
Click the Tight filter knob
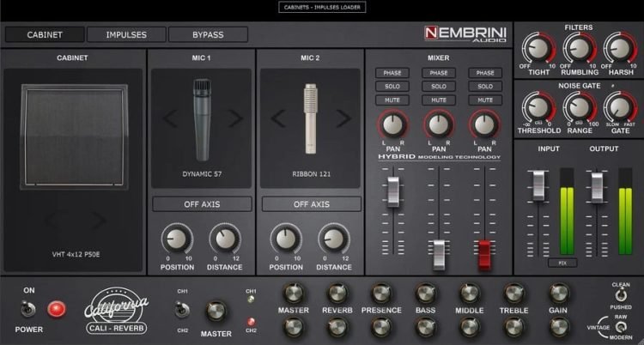pos(538,47)
